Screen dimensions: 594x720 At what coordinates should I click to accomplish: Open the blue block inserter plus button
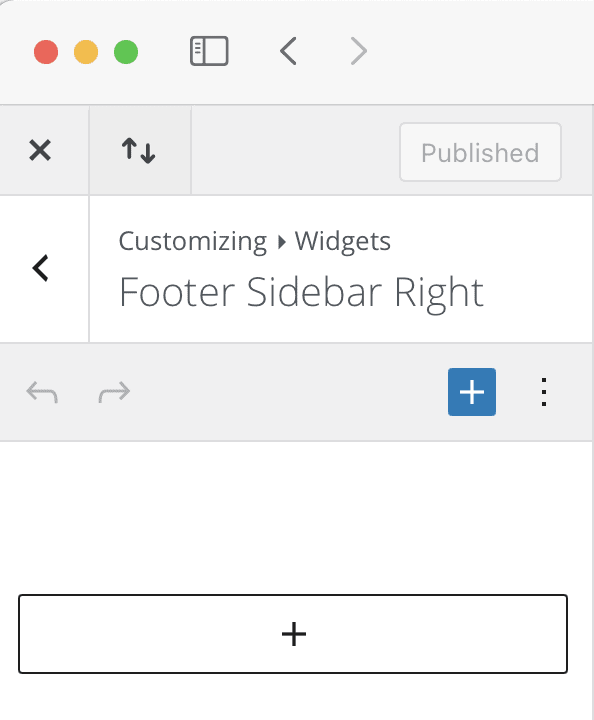pos(472,392)
